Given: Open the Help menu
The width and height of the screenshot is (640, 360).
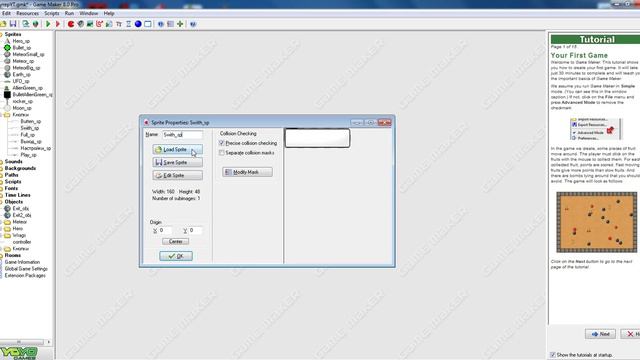Looking at the screenshot, I should [109, 13].
